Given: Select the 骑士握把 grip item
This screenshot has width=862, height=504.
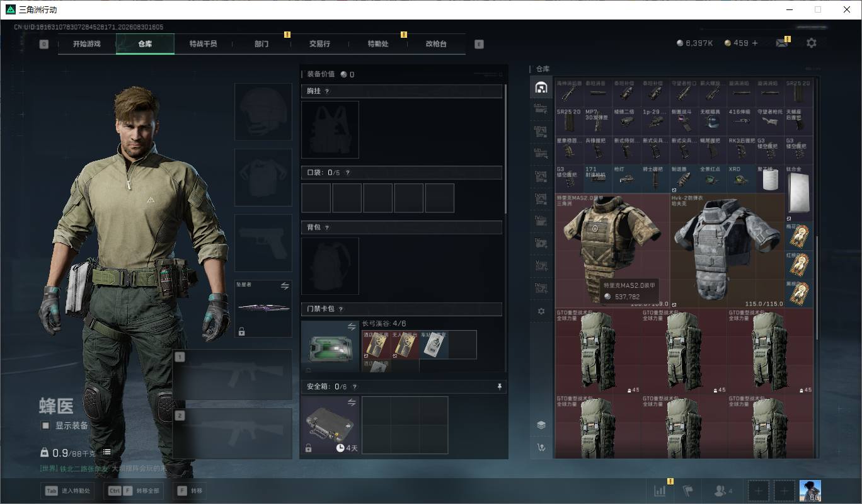Looking at the screenshot, I should point(655,179).
